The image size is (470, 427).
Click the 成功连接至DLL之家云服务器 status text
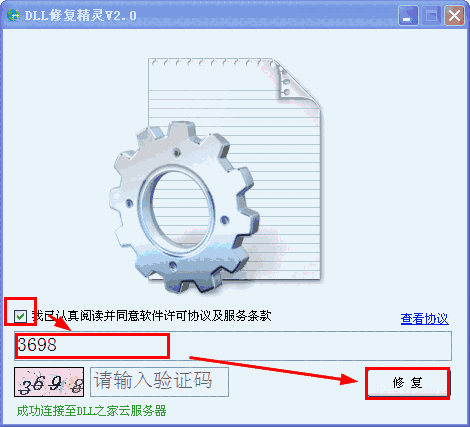[x=91, y=411]
